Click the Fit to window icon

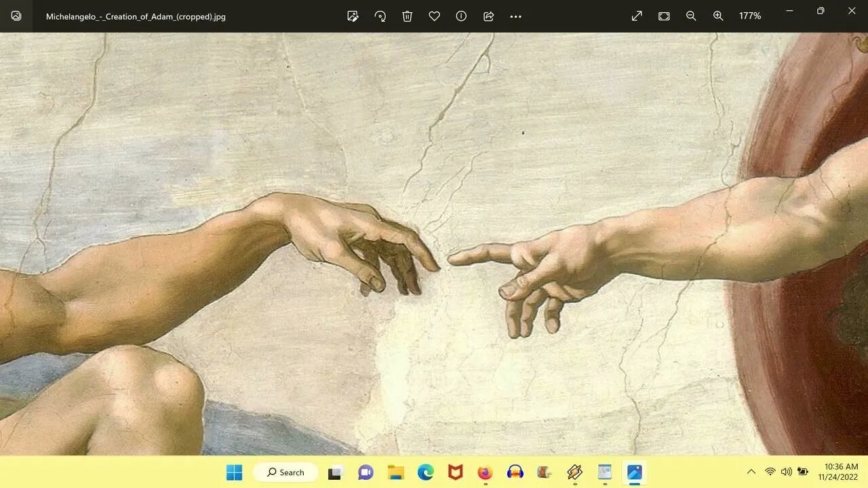point(664,16)
